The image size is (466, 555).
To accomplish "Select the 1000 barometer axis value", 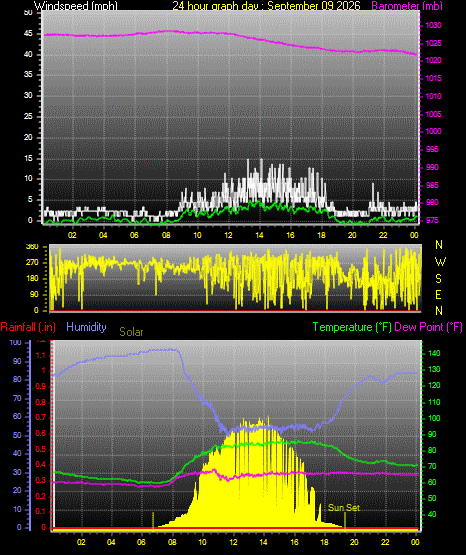I will (x=433, y=131).
